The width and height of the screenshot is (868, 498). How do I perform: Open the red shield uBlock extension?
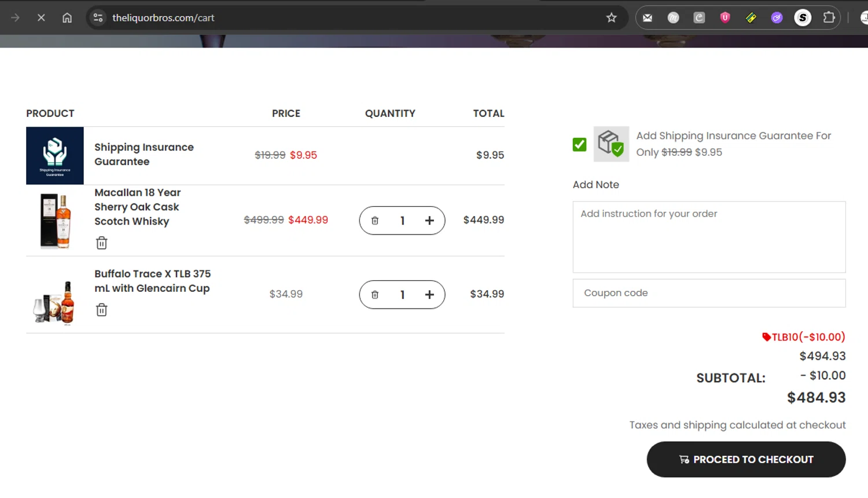[725, 18]
